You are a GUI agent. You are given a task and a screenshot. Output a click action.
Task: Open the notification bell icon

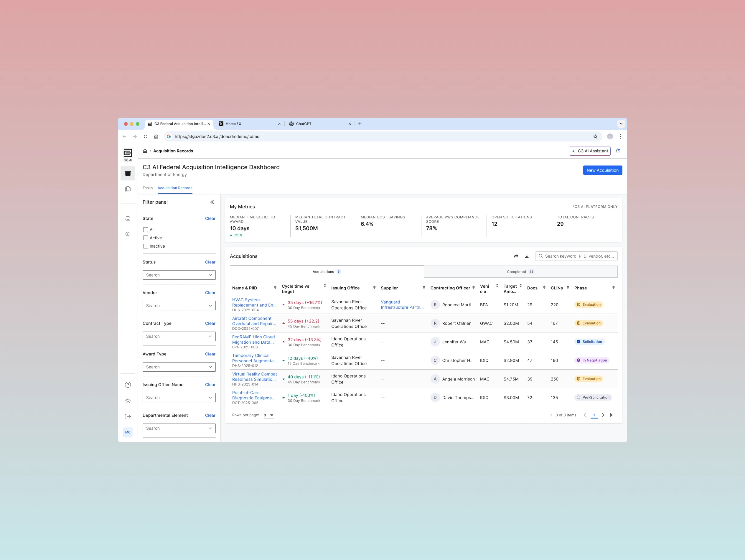pyautogui.click(x=618, y=151)
